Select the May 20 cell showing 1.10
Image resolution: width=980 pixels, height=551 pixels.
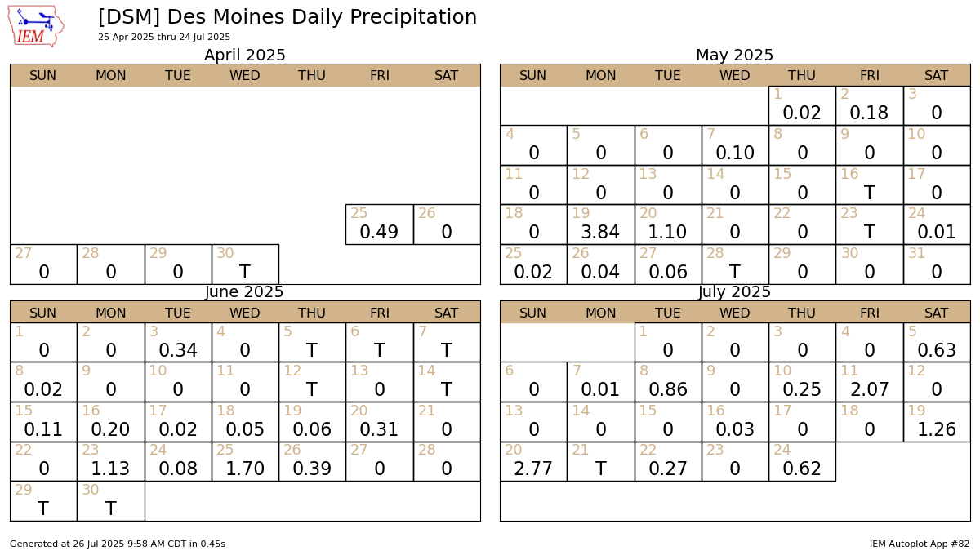[668, 224]
